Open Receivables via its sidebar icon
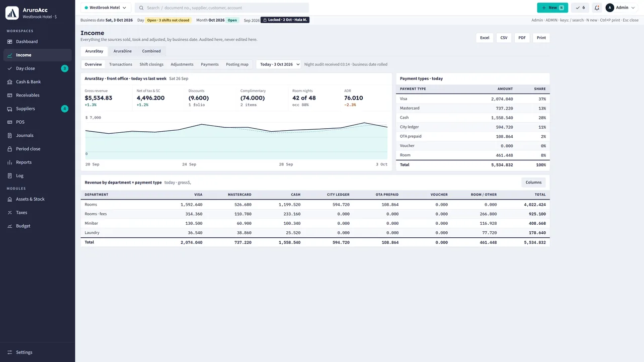 tap(10, 95)
